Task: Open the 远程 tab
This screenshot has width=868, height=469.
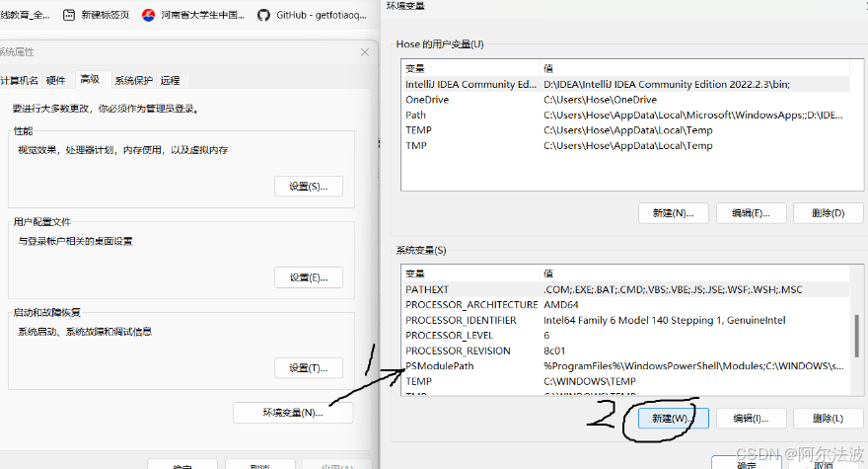Action: coord(171,80)
